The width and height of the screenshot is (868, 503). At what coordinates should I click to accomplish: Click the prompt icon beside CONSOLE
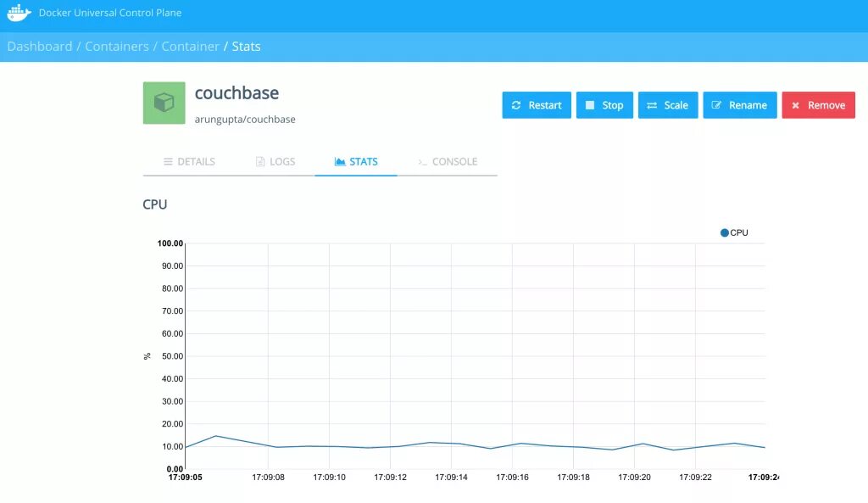422,162
